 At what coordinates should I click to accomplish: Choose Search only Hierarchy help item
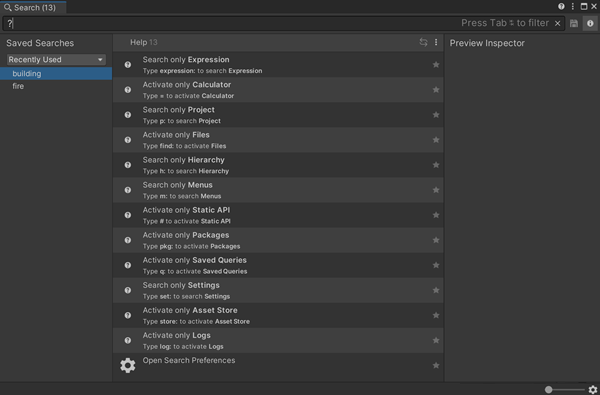278,165
